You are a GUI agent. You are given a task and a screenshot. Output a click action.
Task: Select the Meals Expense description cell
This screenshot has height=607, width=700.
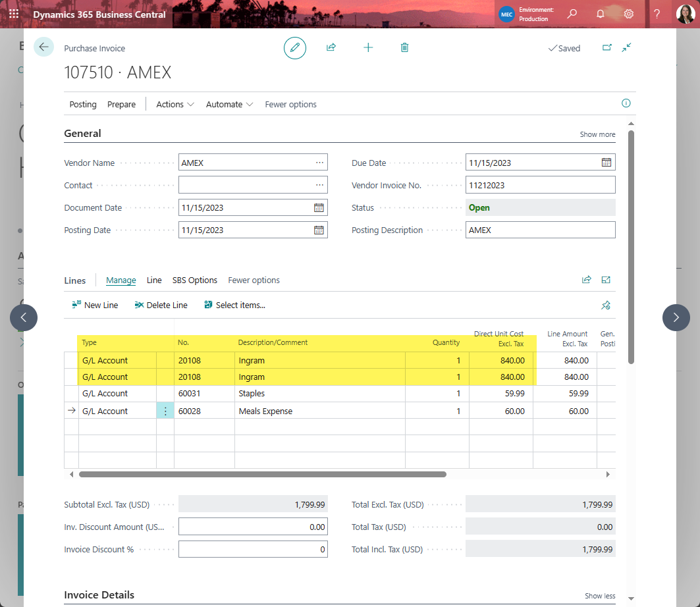click(319, 411)
